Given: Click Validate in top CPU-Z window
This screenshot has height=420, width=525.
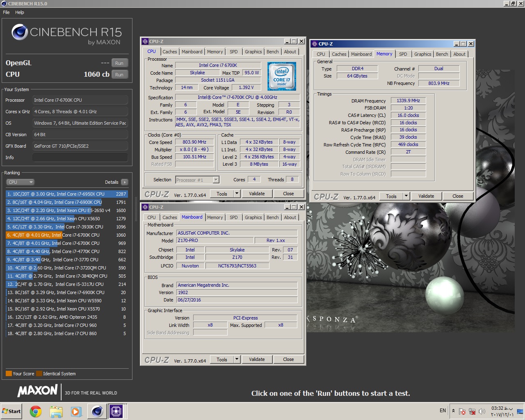Looking at the screenshot, I should [257, 194].
